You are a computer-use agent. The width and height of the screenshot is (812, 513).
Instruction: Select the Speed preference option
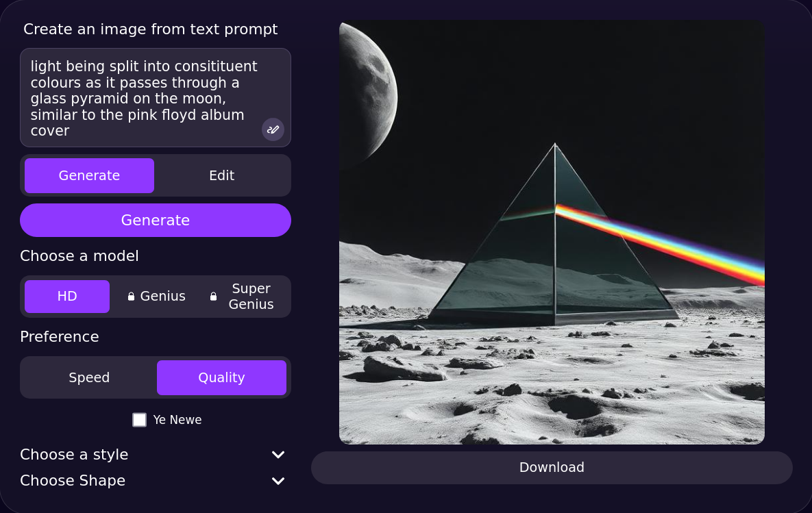click(89, 377)
